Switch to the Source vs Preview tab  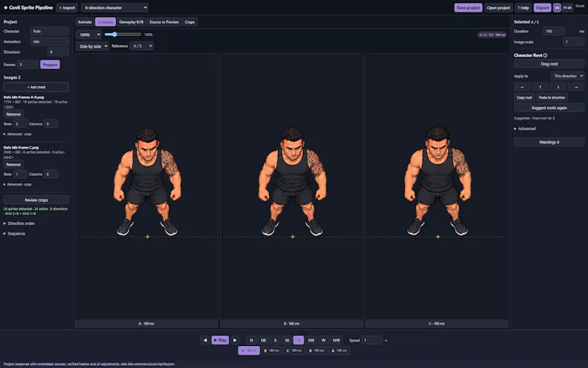tap(164, 22)
